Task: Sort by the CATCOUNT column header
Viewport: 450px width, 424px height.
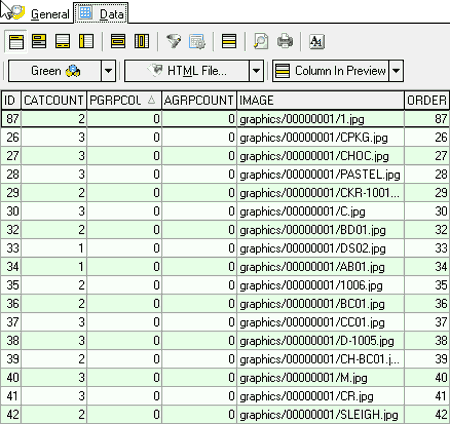Action: pos(54,100)
